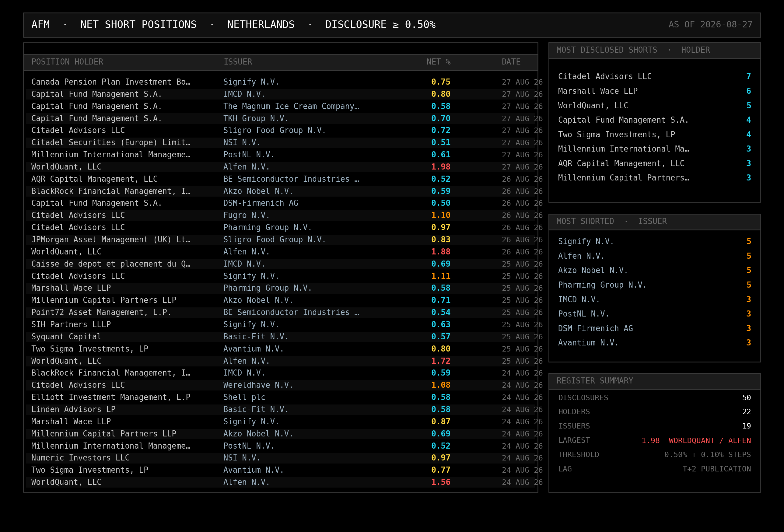This screenshot has height=532, width=784.
Task: Select Shell plc issuer cell
Action: pos(244,397)
